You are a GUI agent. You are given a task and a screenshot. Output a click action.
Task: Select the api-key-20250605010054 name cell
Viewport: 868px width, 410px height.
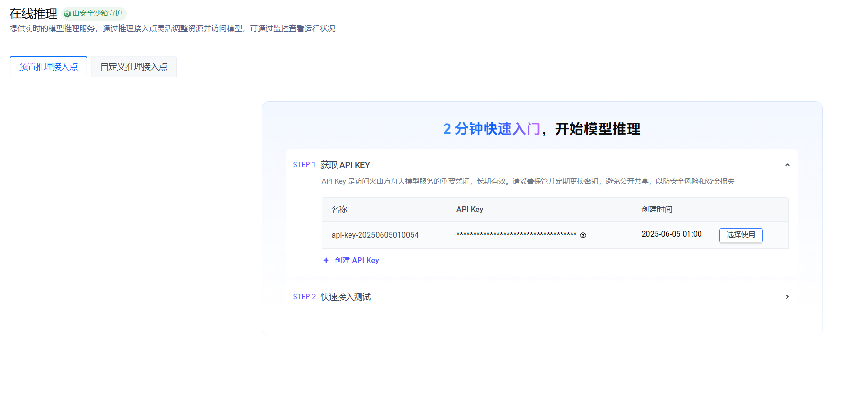pos(375,235)
